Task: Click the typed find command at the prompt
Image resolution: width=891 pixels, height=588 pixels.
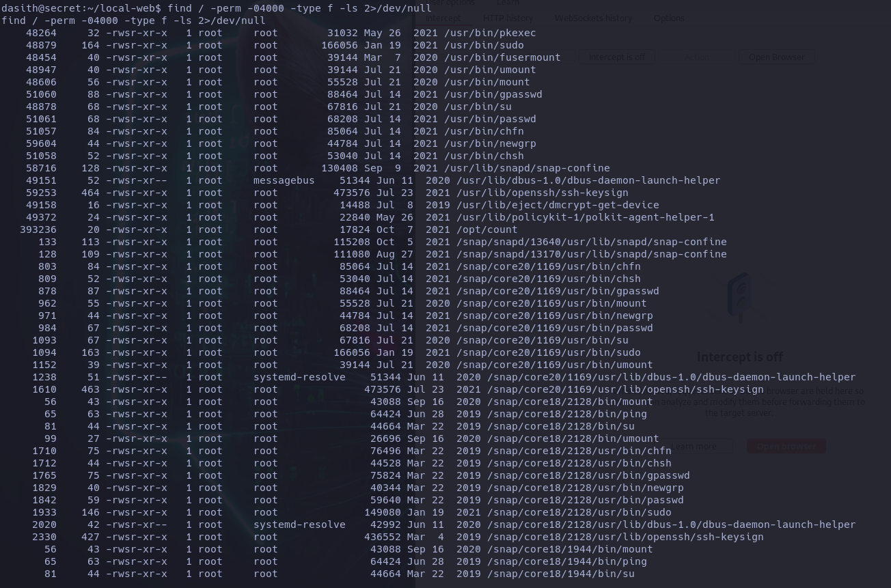Action: [x=299, y=8]
